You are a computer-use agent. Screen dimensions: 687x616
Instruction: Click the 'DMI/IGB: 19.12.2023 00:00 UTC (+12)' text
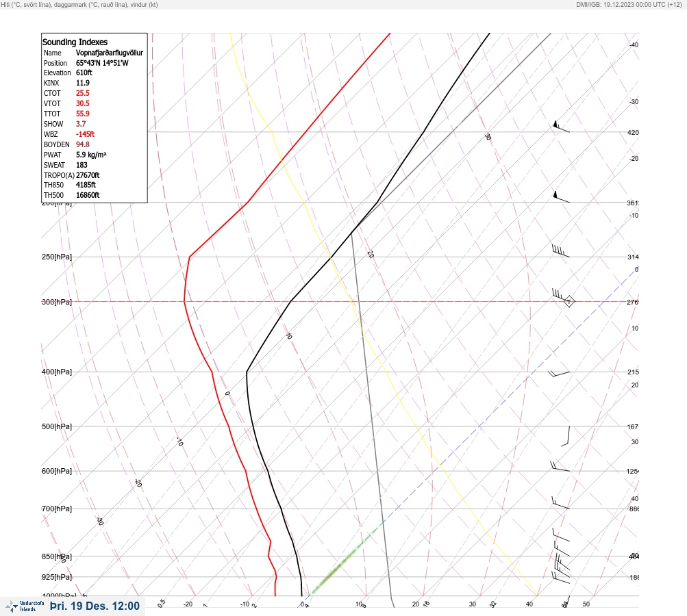click(629, 4)
